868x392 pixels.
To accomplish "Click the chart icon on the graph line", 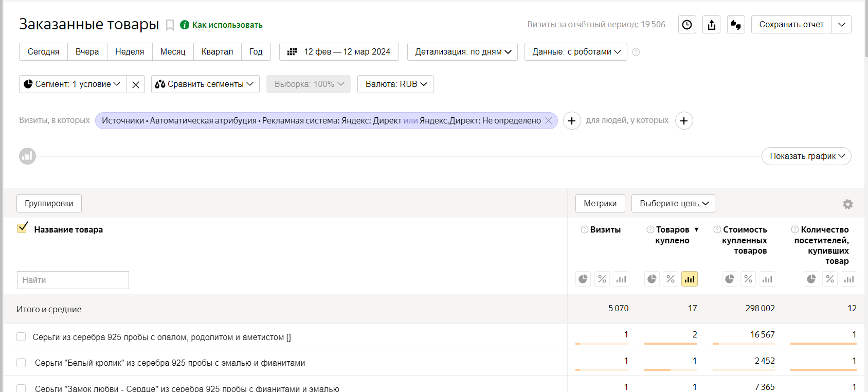I will (27, 156).
